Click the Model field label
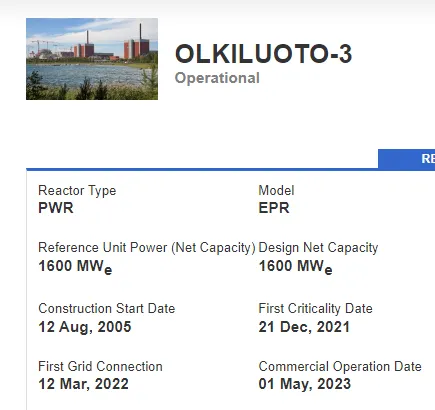Viewport: 435px width, 410px height. pyautogui.click(x=276, y=191)
